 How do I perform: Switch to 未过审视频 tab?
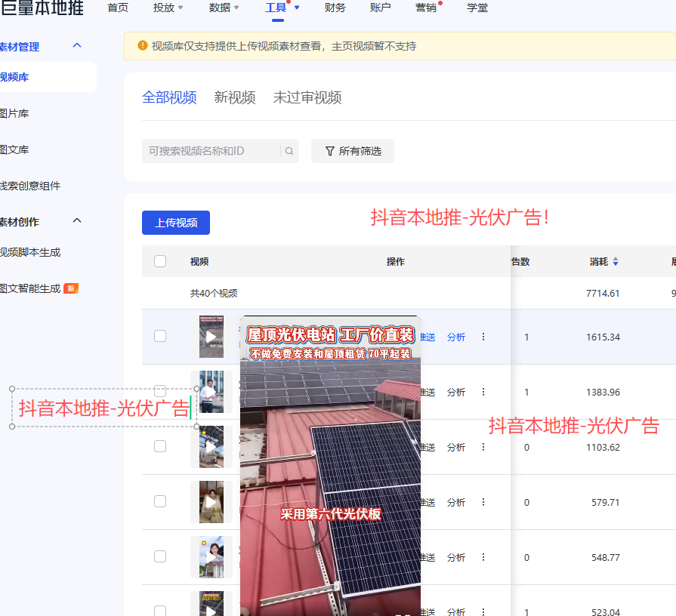point(307,97)
